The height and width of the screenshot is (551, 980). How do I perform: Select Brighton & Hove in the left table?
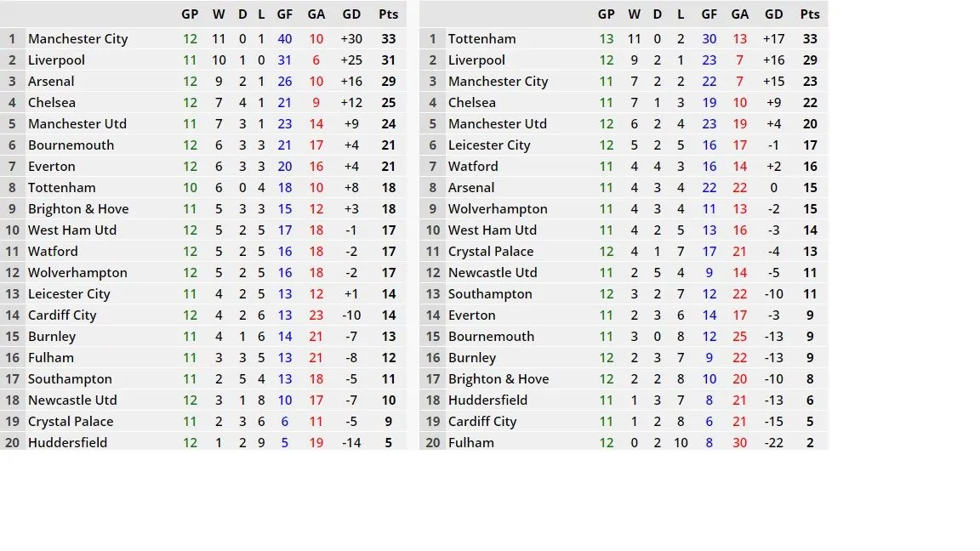point(78,209)
